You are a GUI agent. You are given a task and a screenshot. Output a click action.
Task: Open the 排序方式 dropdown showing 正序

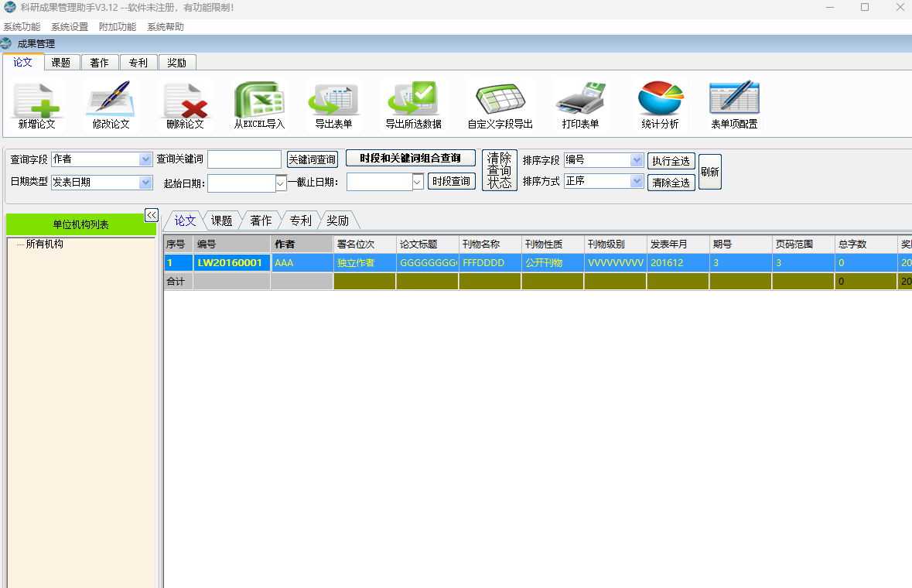(x=637, y=182)
